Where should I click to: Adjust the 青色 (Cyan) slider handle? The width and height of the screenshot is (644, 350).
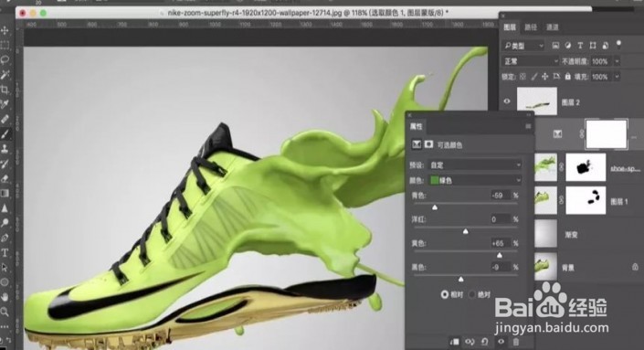coord(435,207)
